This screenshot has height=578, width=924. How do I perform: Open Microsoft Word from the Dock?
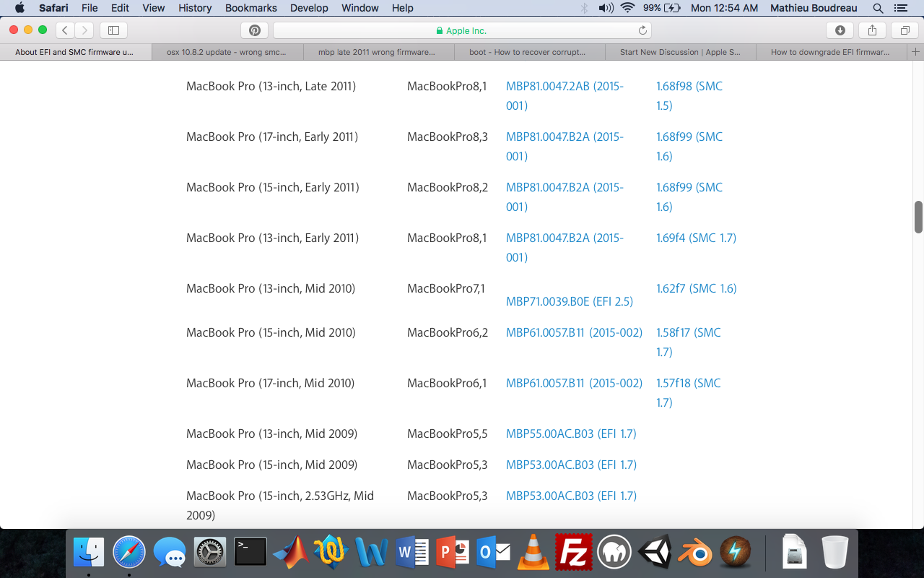pyautogui.click(x=413, y=553)
